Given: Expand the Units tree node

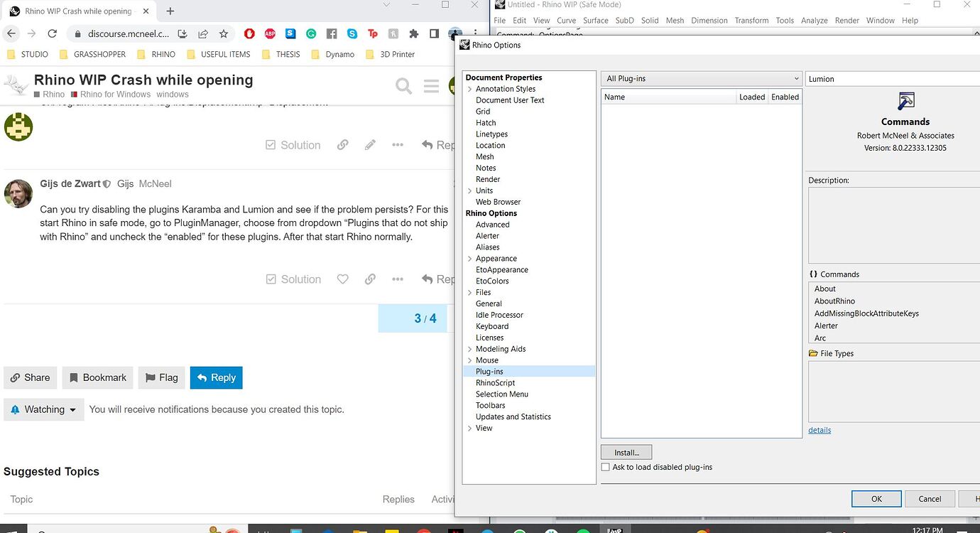Looking at the screenshot, I should (x=469, y=190).
